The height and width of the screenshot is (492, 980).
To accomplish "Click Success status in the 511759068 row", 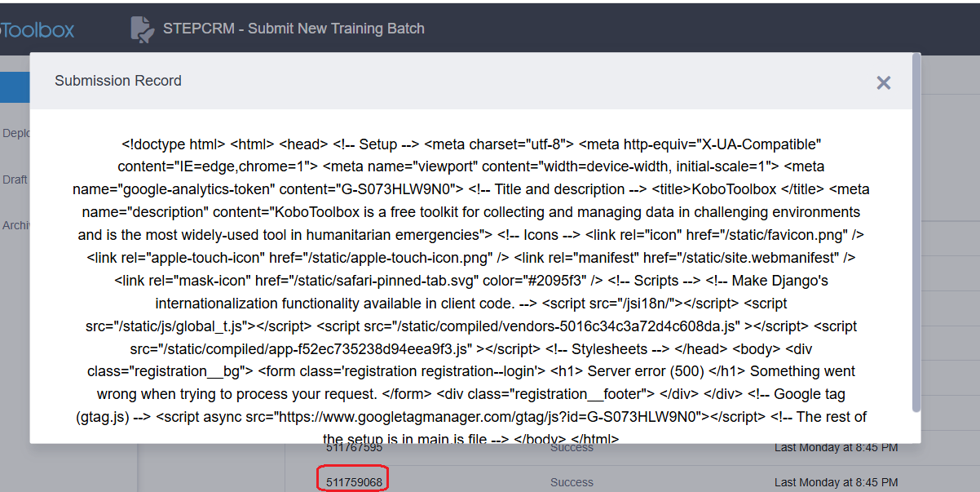I will [572, 482].
